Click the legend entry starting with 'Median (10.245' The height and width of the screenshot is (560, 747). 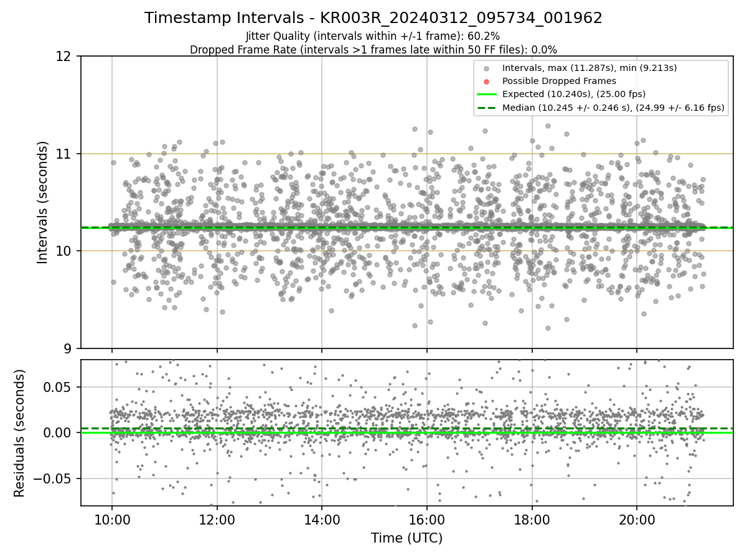click(x=613, y=108)
